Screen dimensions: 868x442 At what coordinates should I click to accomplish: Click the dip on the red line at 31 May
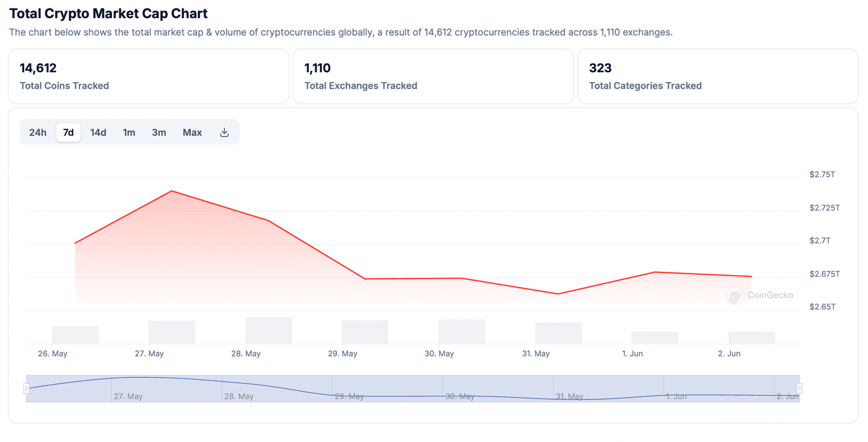click(x=558, y=293)
